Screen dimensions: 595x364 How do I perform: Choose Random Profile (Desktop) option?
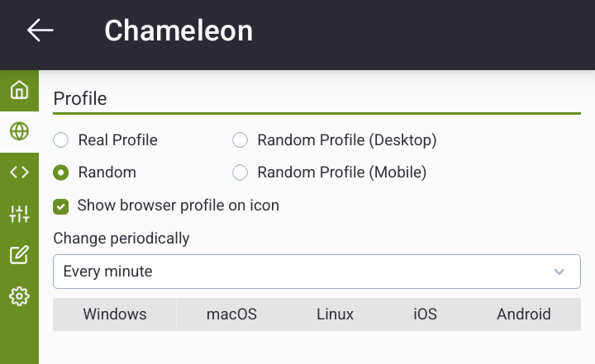click(240, 140)
